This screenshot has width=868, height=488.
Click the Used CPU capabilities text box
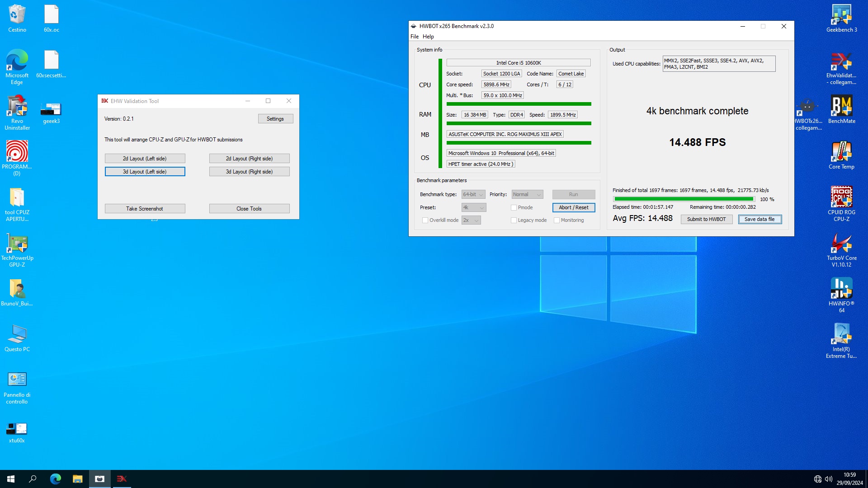[x=719, y=64]
